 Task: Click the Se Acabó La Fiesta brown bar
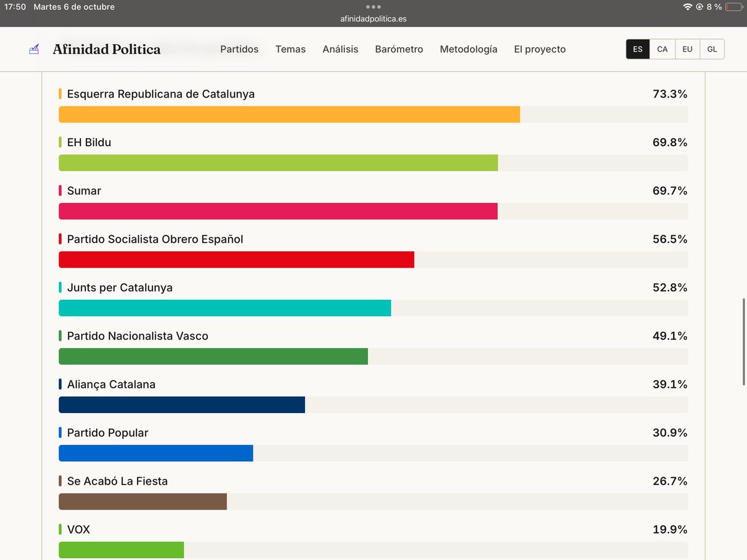coord(143,502)
